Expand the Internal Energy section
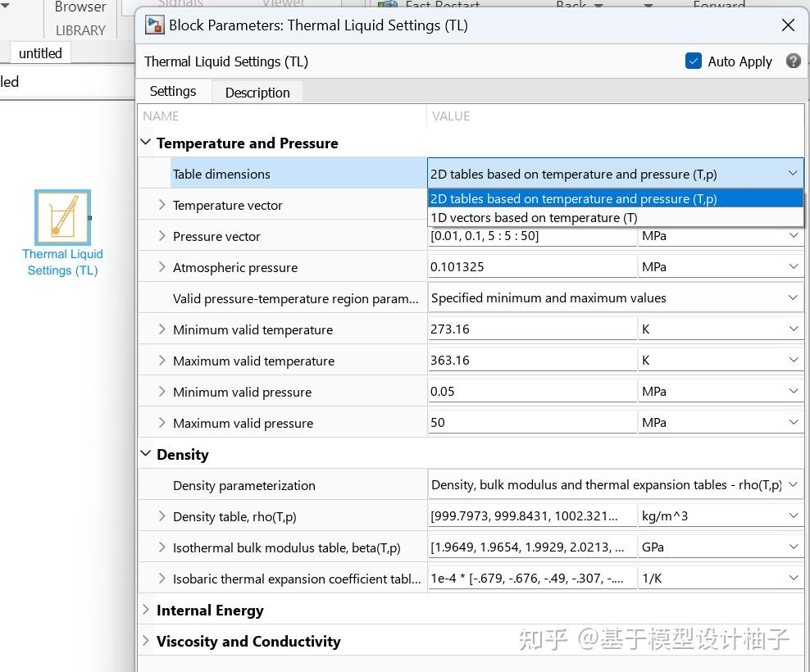 146,610
